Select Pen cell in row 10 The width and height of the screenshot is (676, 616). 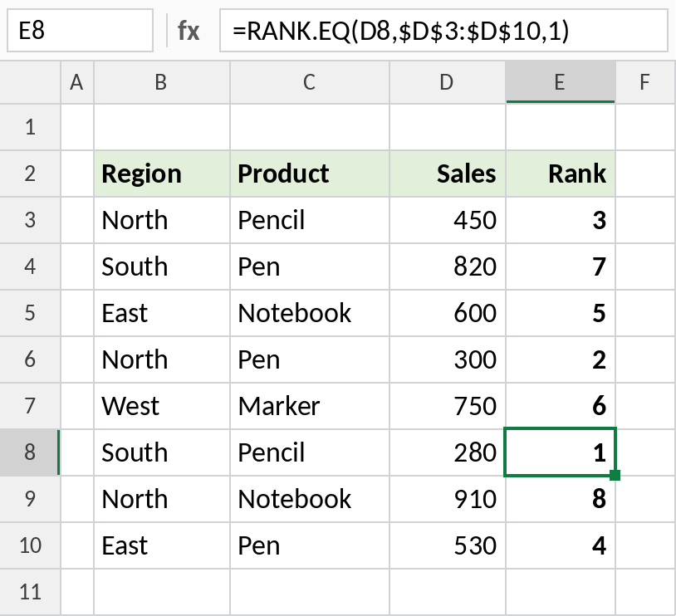point(310,545)
